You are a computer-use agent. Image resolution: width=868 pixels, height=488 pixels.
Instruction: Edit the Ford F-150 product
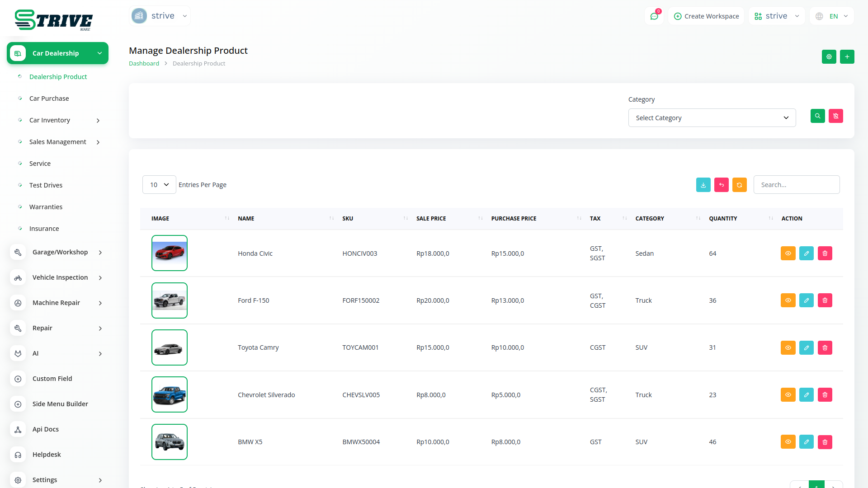(806, 300)
